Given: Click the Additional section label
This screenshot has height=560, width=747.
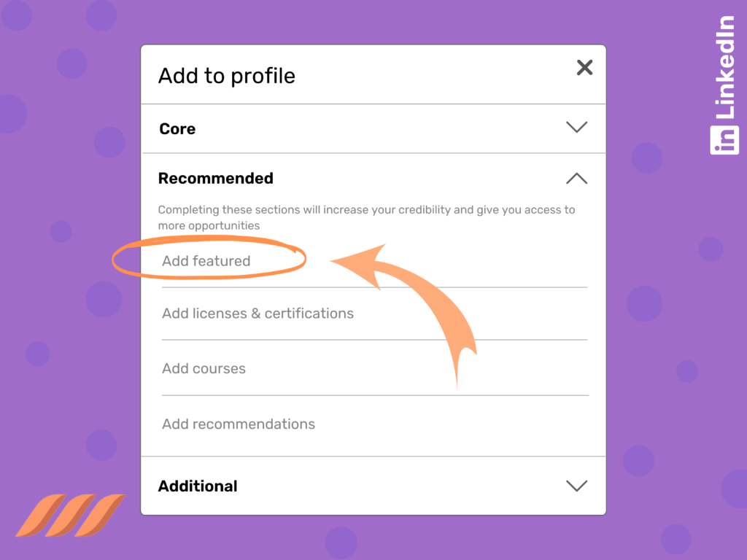Looking at the screenshot, I should 198,486.
